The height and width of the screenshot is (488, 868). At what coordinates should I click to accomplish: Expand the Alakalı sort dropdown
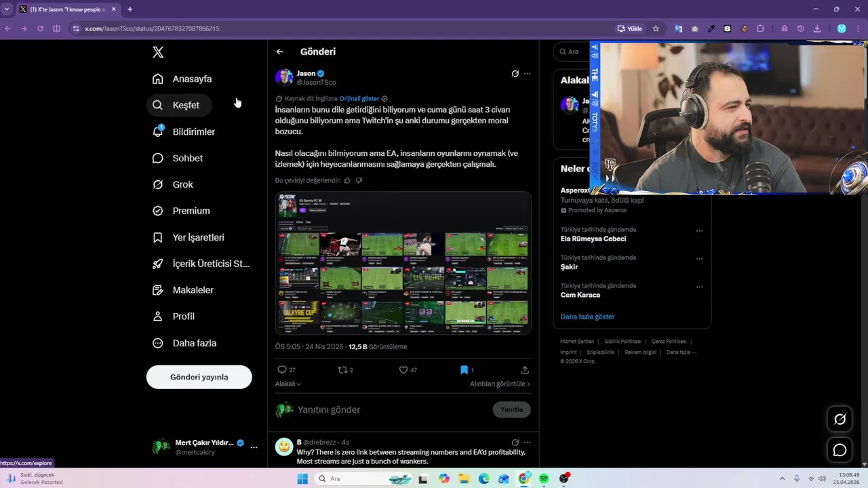coord(288,384)
